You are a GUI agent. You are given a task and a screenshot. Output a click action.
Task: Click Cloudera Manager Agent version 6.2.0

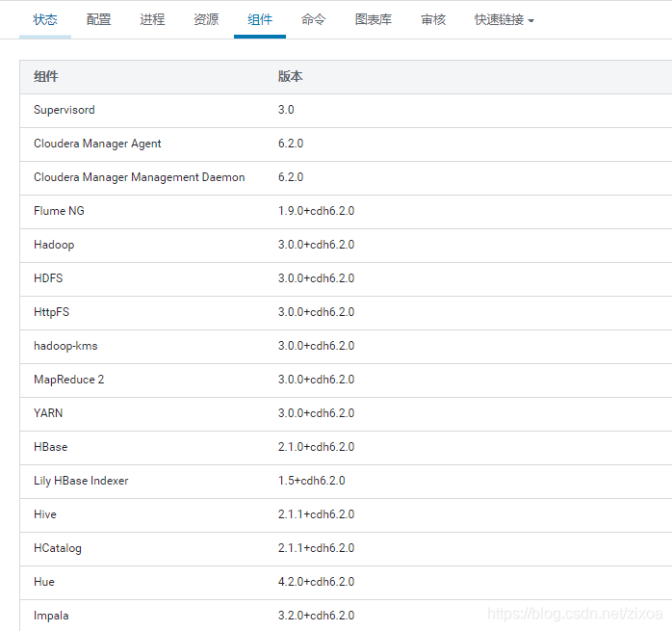tap(291, 144)
